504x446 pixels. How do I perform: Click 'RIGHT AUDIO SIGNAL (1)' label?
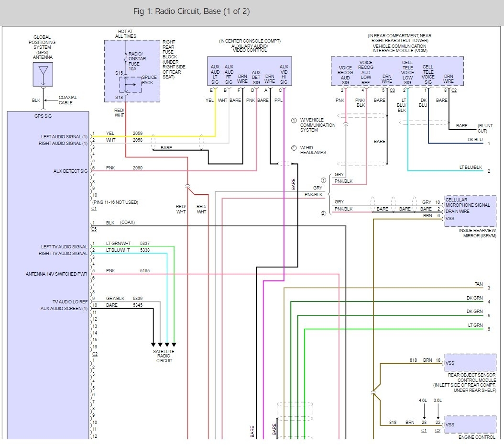click(63, 144)
